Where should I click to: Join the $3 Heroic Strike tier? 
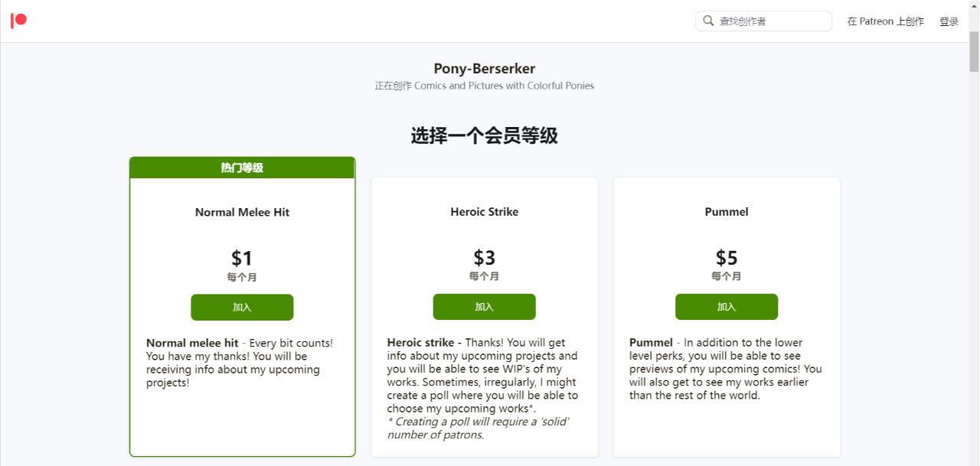(x=484, y=307)
